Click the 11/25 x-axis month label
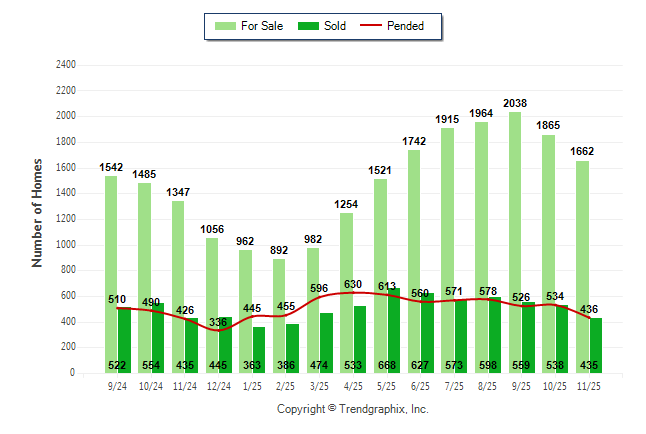The image size is (646, 434). pyautogui.click(x=589, y=385)
